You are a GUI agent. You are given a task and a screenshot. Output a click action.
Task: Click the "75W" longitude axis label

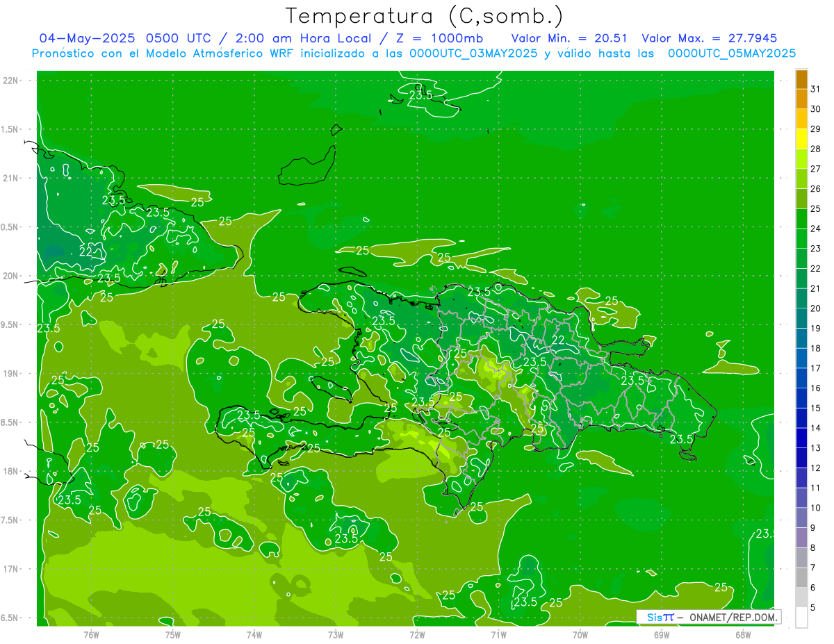(x=172, y=634)
